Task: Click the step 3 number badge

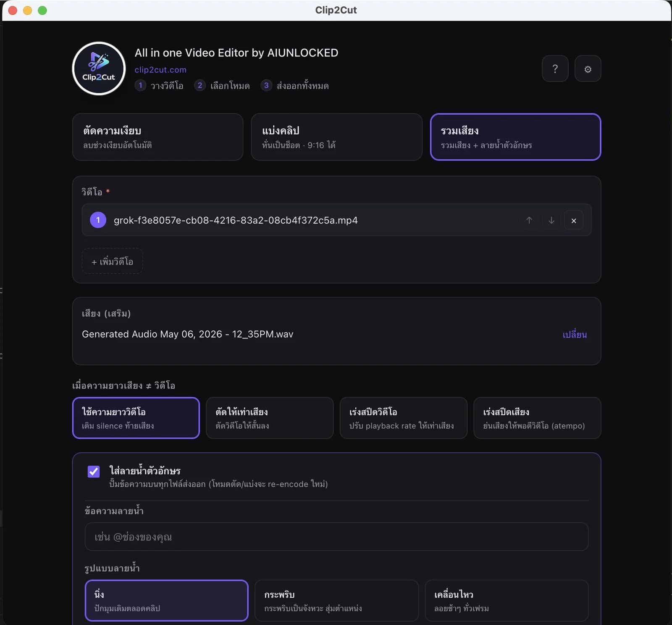Action: (266, 85)
